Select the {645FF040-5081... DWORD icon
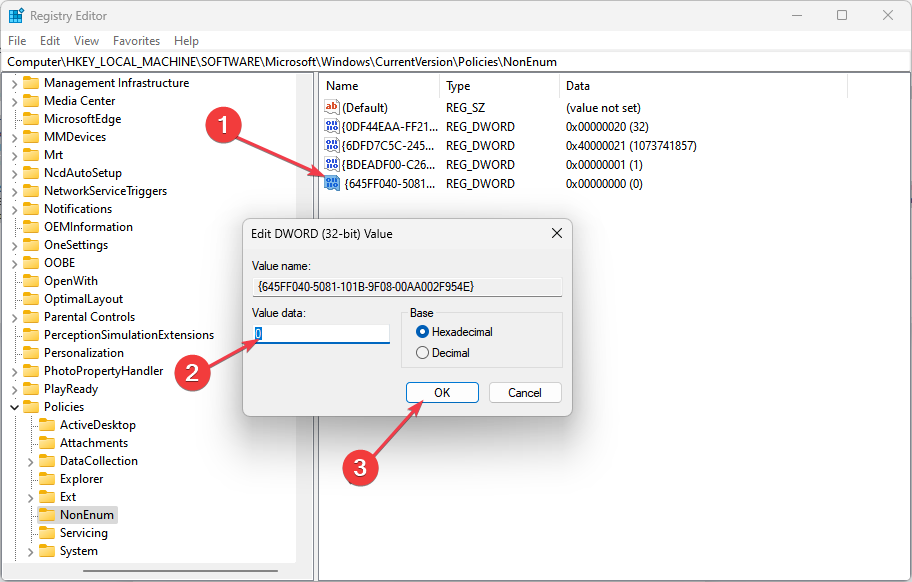 pyautogui.click(x=332, y=184)
